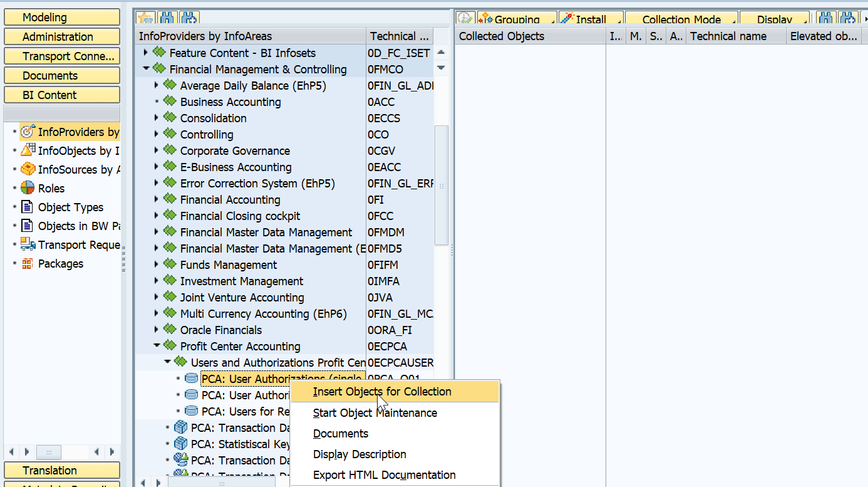
Task: Click technical name 0ECPCA cell
Action: (400, 347)
